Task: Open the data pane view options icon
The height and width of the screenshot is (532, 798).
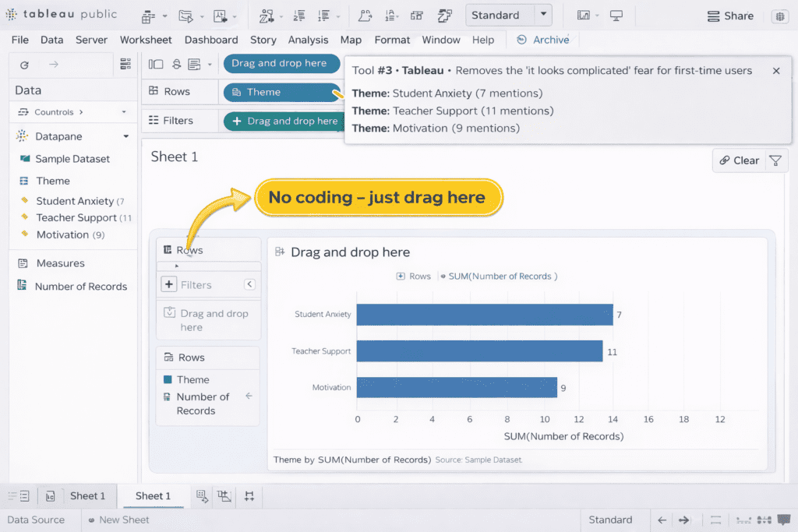Action: [125, 64]
